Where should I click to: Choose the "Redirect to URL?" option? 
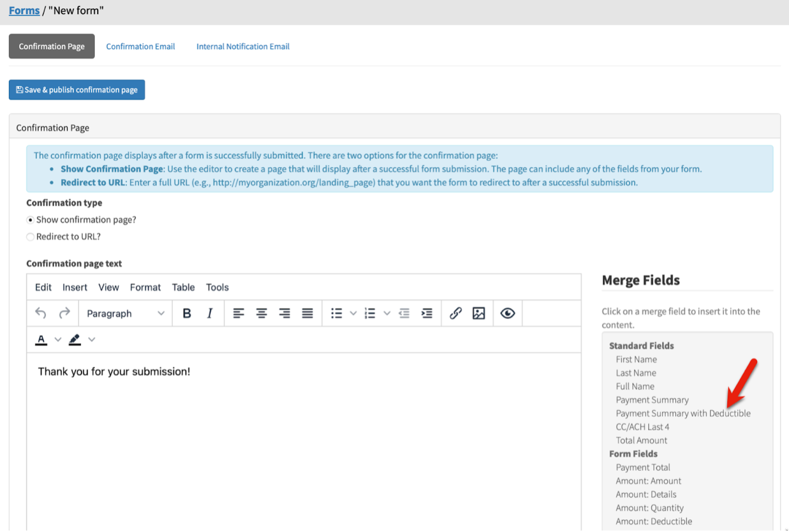pyautogui.click(x=30, y=237)
